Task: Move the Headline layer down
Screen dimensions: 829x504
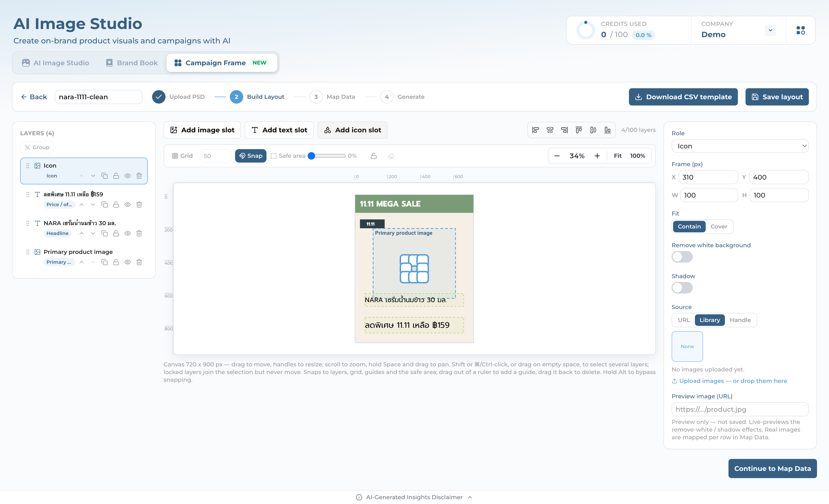Action: pyautogui.click(x=93, y=233)
